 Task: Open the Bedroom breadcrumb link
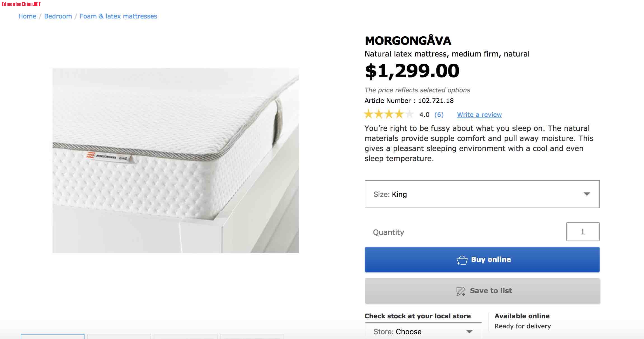tap(58, 16)
